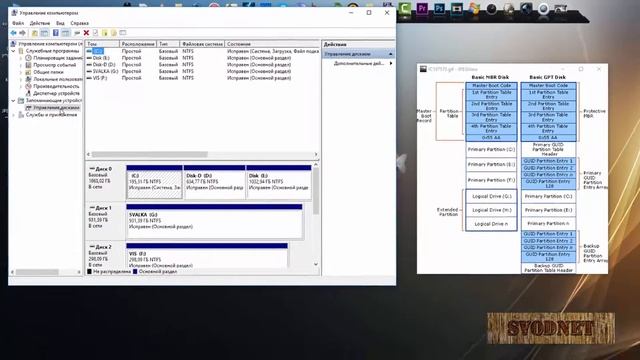Select the SVALKA (G:) volume row

tap(202, 71)
